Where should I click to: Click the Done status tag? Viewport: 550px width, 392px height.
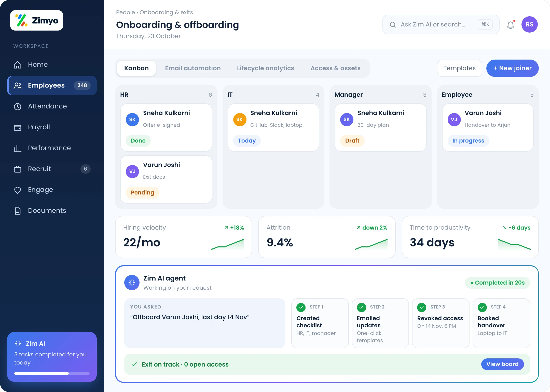(x=138, y=141)
